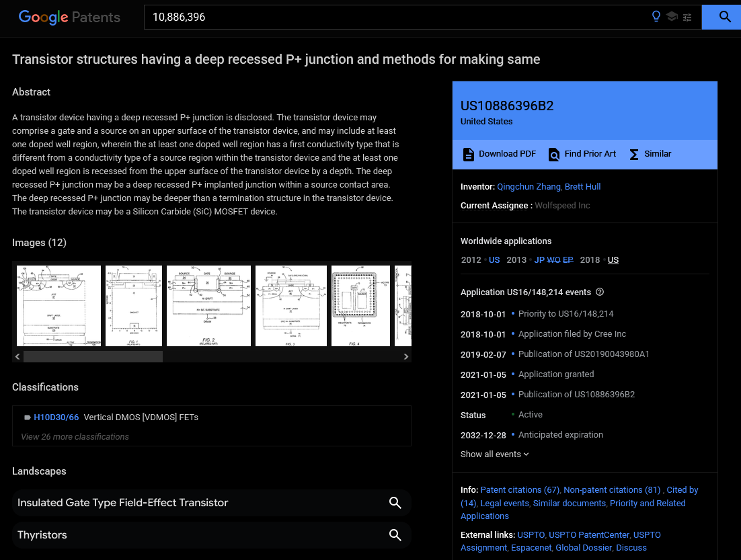This screenshot has width=741, height=560.
Task: Open the Discuss link
Action: [x=631, y=548]
